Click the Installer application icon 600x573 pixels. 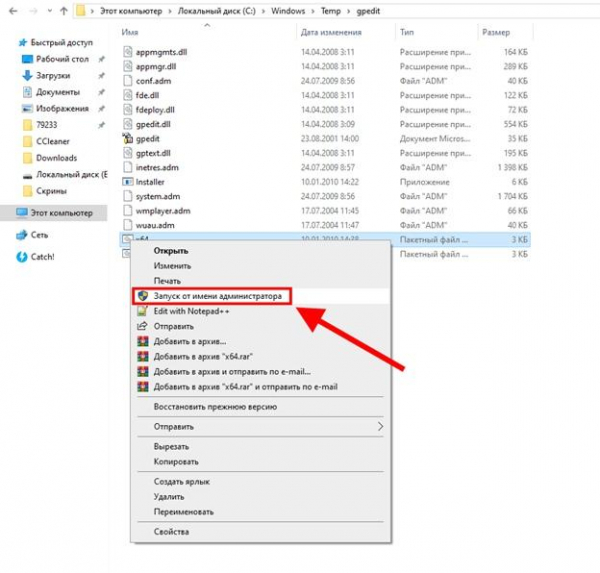127,181
